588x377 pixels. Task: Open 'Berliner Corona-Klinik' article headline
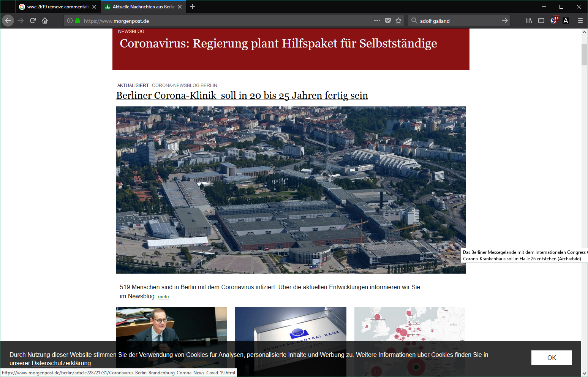point(242,95)
